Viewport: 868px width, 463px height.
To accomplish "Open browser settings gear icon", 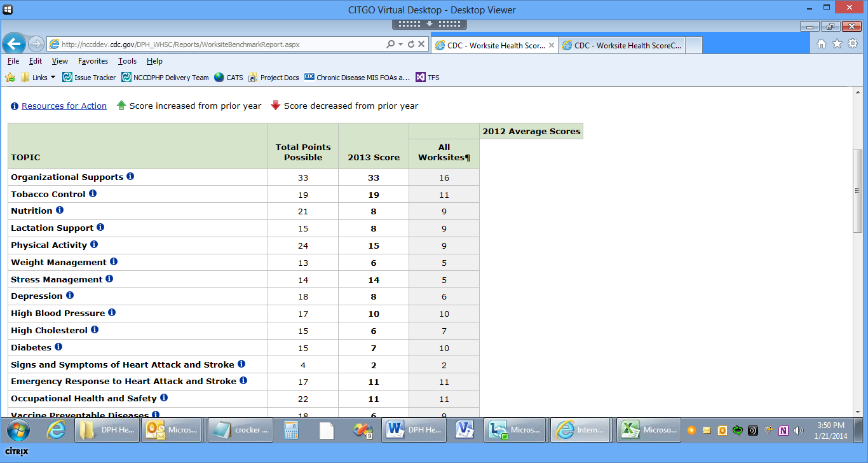I will point(852,44).
